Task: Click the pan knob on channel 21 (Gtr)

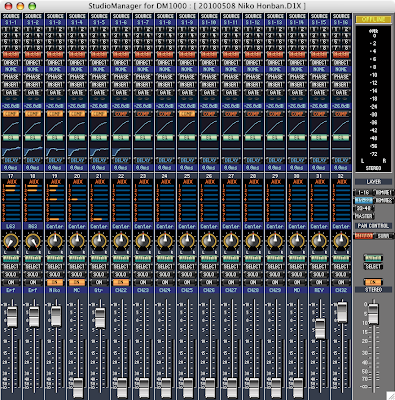Action: click(x=99, y=241)
